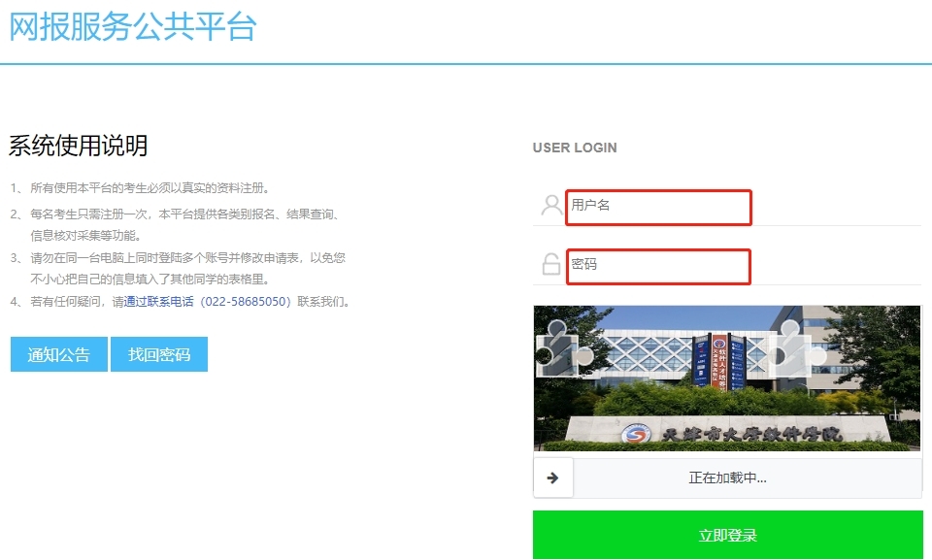Click the captcha building image
This screenshot has width=932, height=560.
coord(680,388)
